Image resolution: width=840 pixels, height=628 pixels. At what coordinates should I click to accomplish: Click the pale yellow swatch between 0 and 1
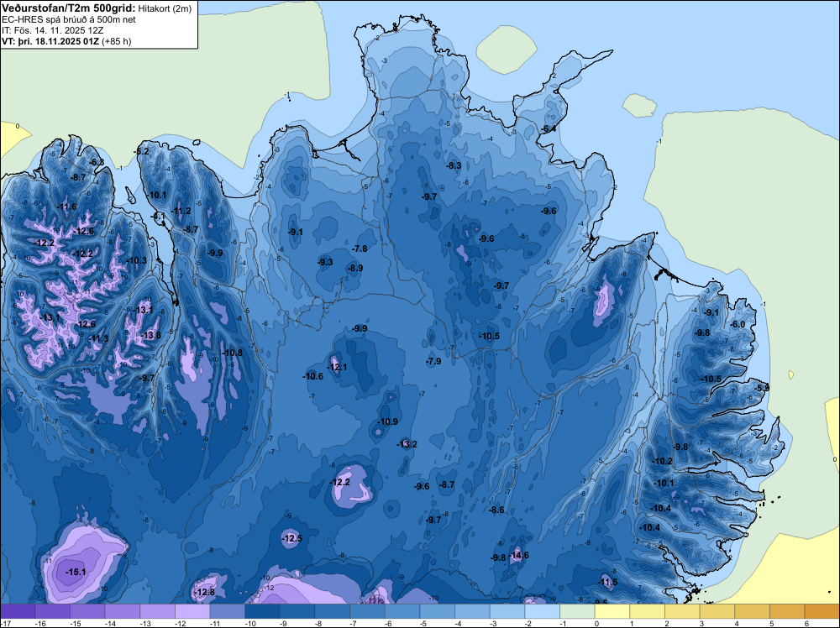coord(612,611)
